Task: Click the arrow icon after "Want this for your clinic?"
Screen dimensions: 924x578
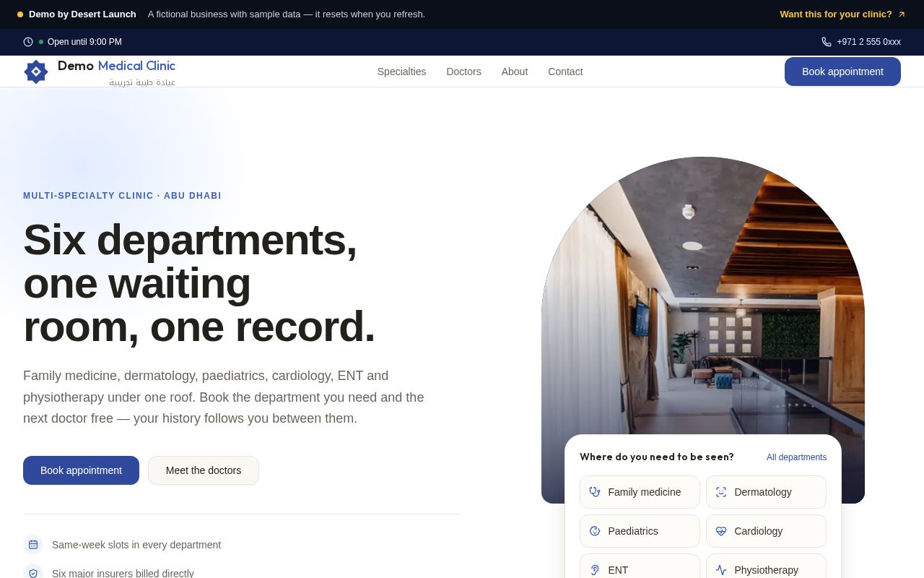Action: pos(902,14)
